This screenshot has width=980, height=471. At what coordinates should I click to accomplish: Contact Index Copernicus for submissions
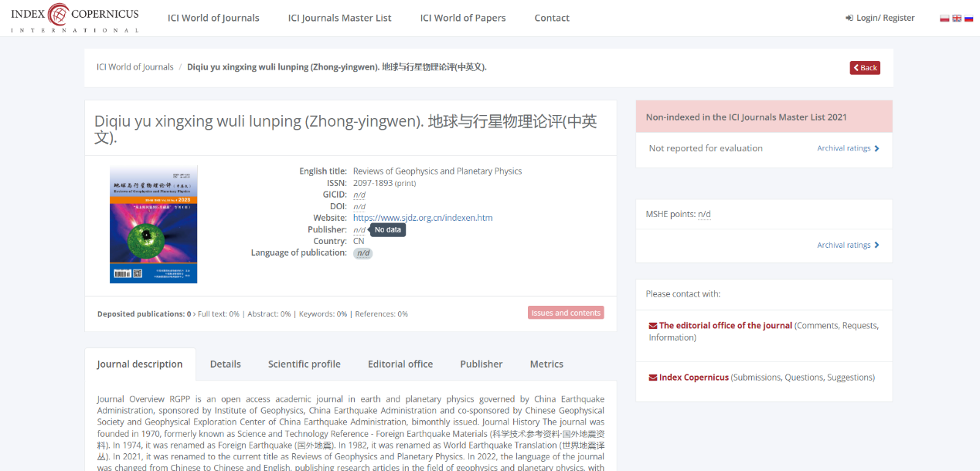[689, 378]
